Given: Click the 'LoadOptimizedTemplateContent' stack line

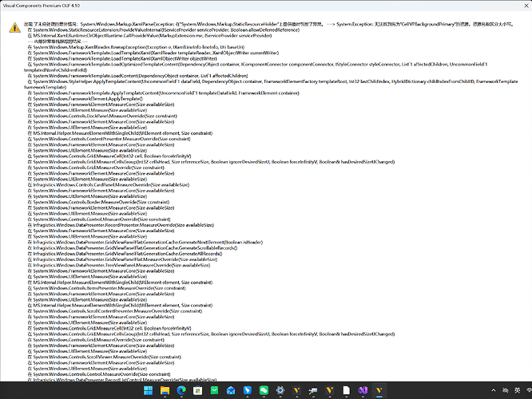Looking at the screenshot, I should coord(256,67).
